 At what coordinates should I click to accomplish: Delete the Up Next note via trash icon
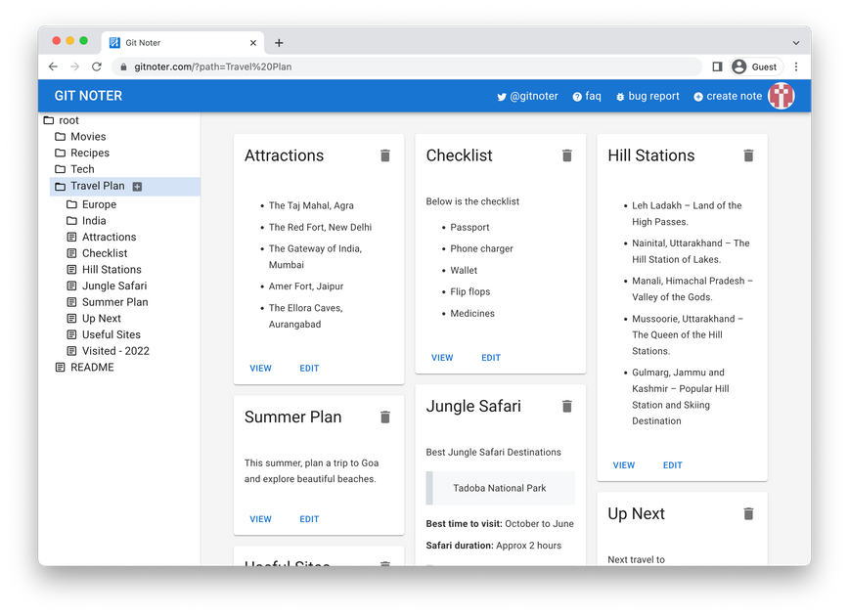click(748, 513)
